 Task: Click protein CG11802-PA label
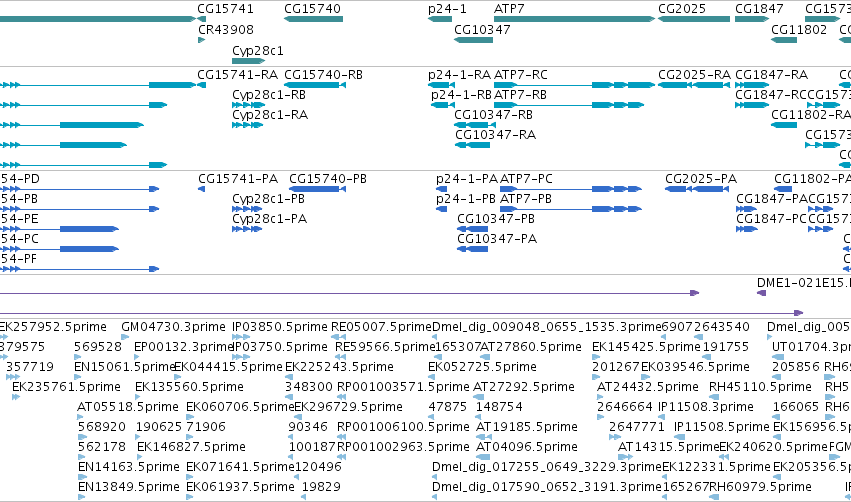pos(812,179)
